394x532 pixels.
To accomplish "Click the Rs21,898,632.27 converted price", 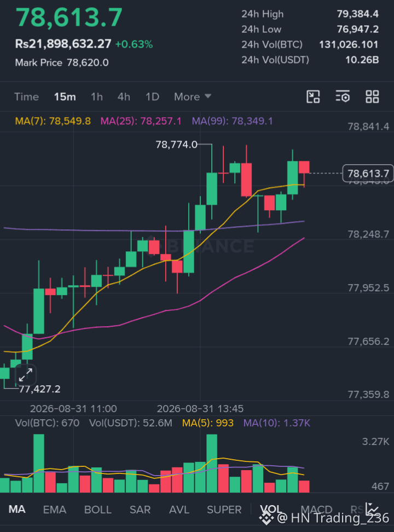I will click(63, 44).
